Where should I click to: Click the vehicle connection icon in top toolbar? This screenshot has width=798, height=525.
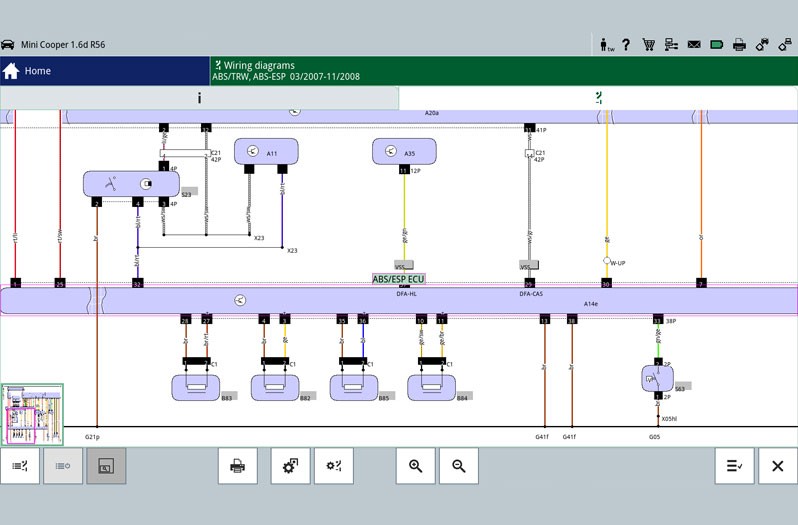pyautogui.click(x=762, y=45)
